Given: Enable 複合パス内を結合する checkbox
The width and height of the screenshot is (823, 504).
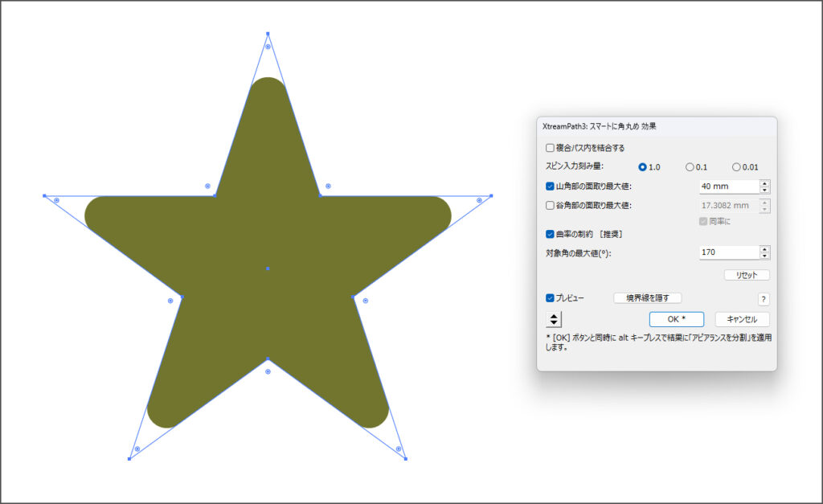Looking at the screenshot, I should [550, 148].
